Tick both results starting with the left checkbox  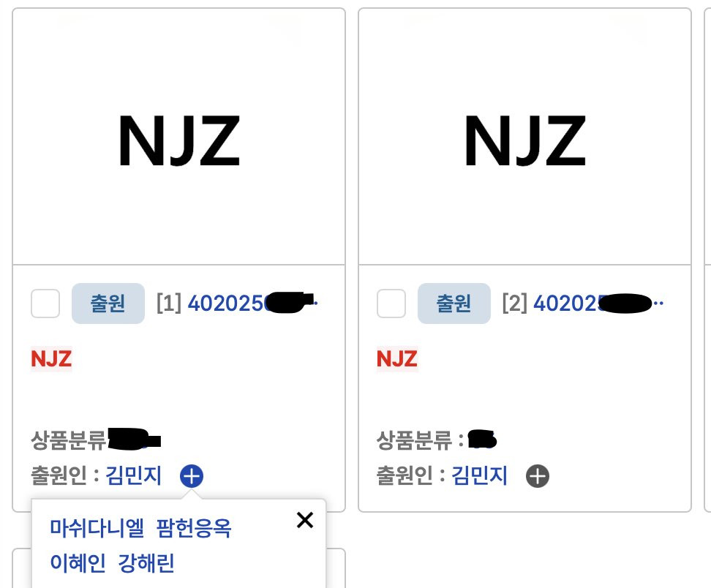(45, 304)
